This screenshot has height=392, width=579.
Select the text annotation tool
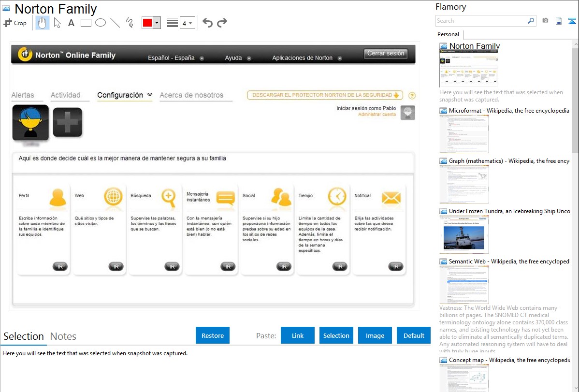tap(71, 23)
